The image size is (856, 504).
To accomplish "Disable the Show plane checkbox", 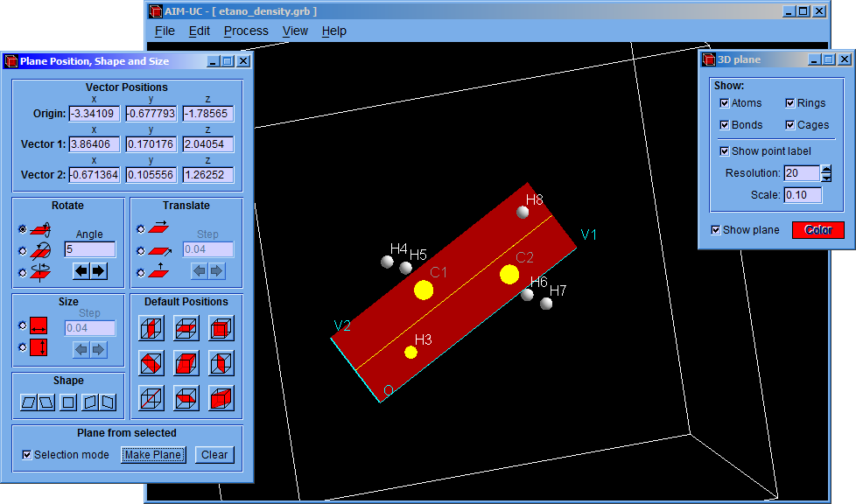I will tap(717, 230).
